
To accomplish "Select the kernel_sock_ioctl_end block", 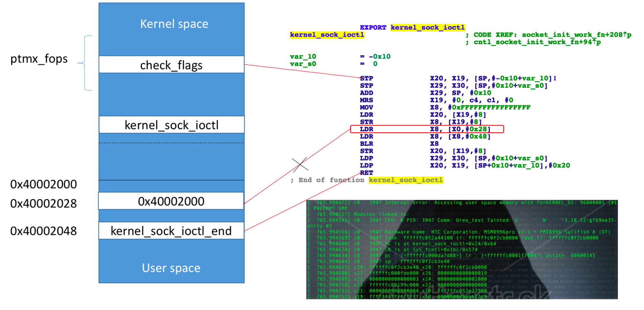I will click(171, 231).
